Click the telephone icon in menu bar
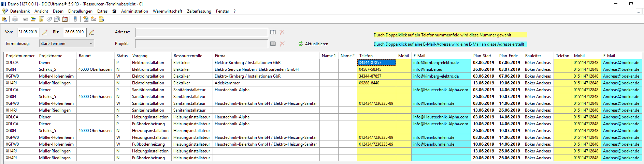 [x=114, y=11]
